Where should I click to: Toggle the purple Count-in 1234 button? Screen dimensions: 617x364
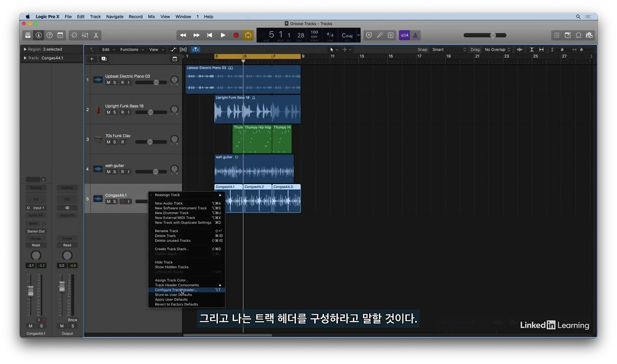pyautogui.click(x=404, y=35)
